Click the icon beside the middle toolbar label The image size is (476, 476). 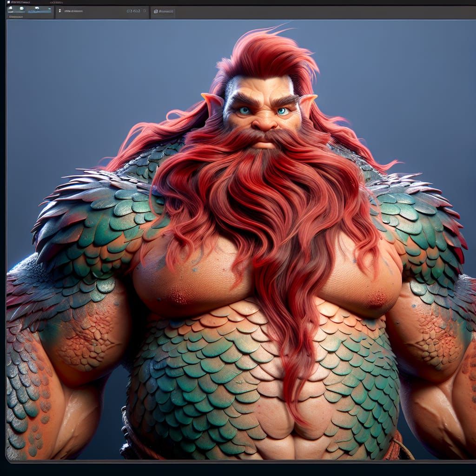point(59,10)
